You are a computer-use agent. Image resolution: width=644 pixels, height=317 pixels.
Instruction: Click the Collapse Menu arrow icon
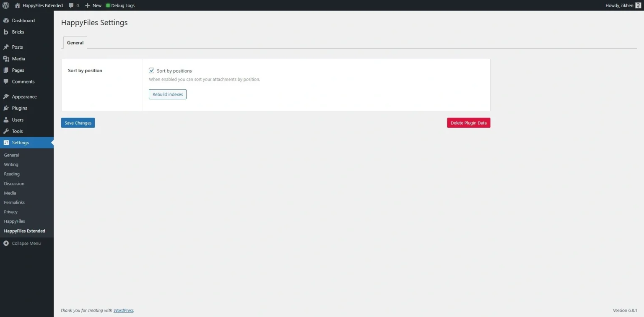6,243
